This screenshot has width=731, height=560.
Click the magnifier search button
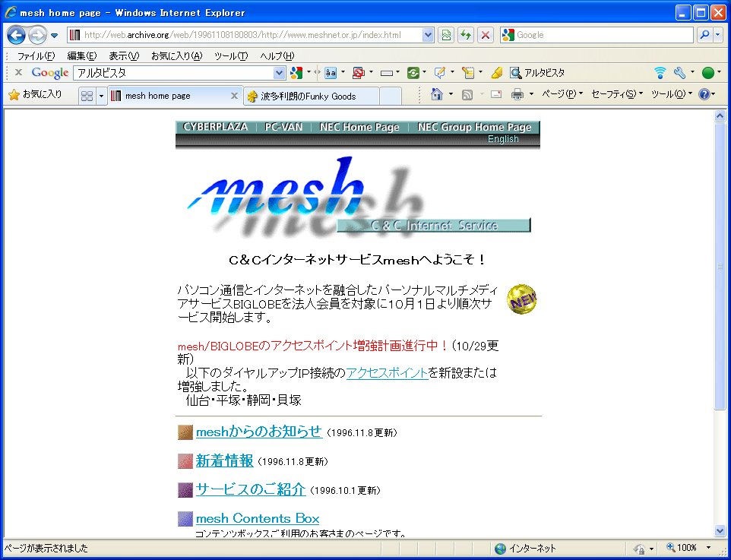point(704,35)
